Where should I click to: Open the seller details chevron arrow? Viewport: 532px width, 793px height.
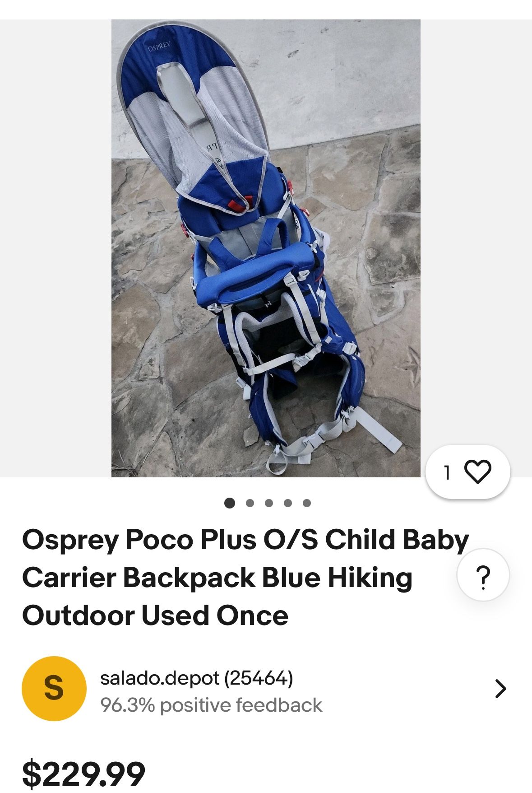(500, 689)
